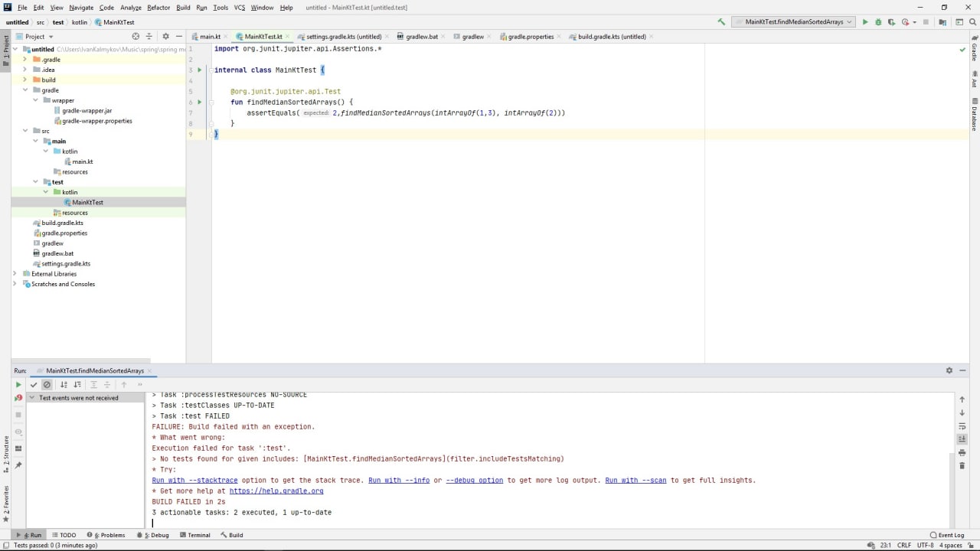
Task: Open the https://help.gradle.org link
Action: pos(276,491)
